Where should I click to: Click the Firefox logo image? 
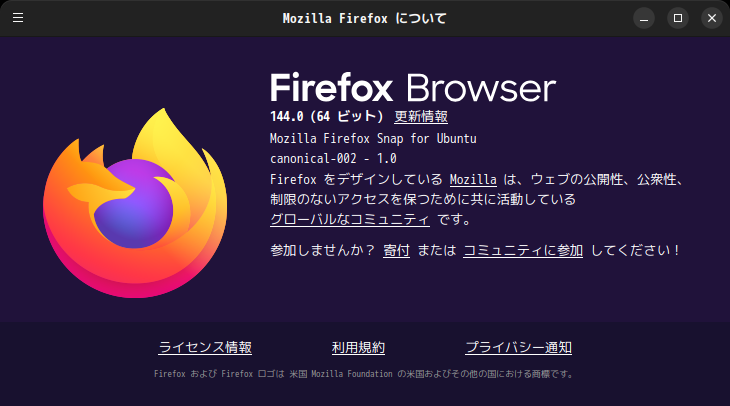[x=135, y=203]
